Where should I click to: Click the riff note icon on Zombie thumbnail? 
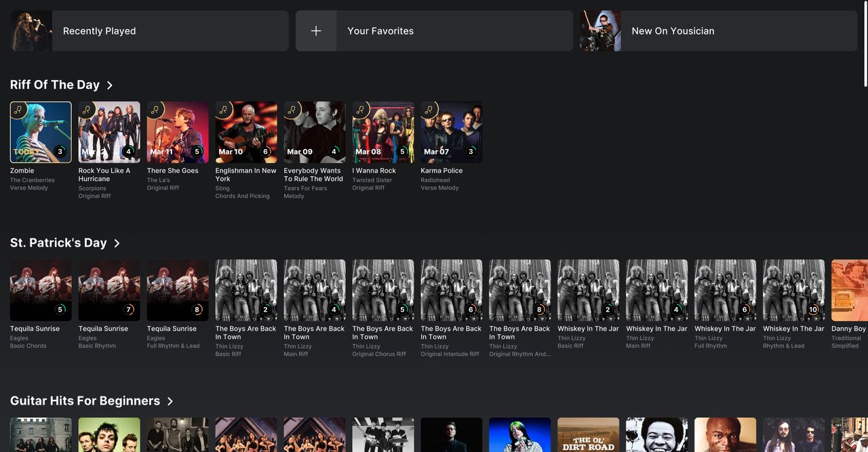(x=18, y=110)
